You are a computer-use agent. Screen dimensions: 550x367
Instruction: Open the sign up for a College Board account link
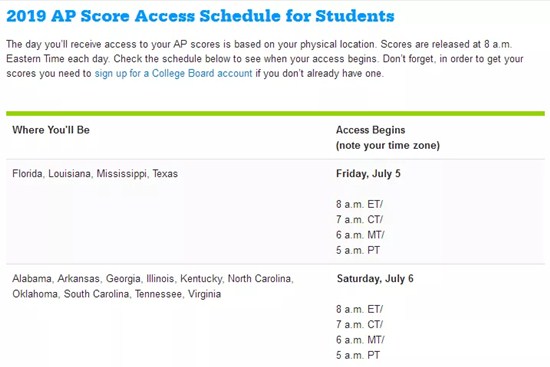173,73
